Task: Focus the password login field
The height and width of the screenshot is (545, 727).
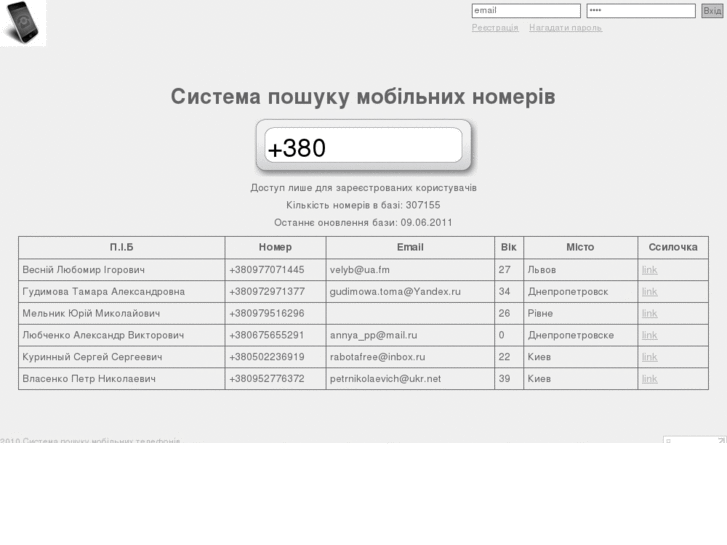Action: pos(641,11)
